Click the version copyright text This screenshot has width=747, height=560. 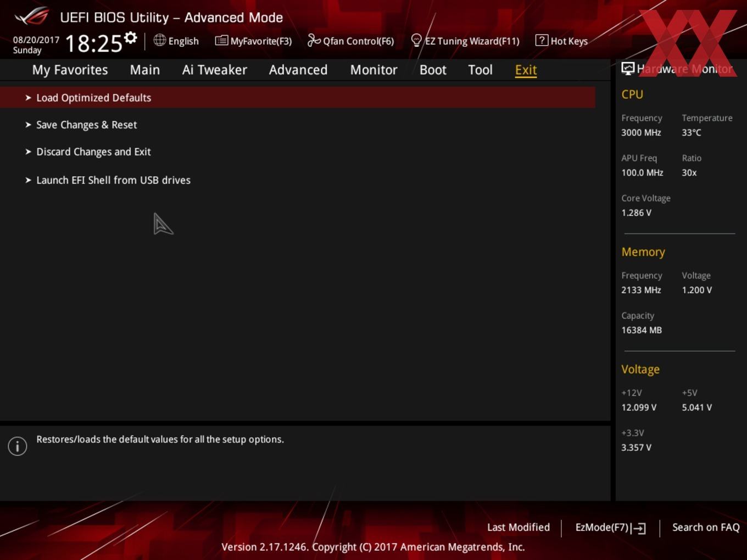pyautogui.click(x=373, y=547)
